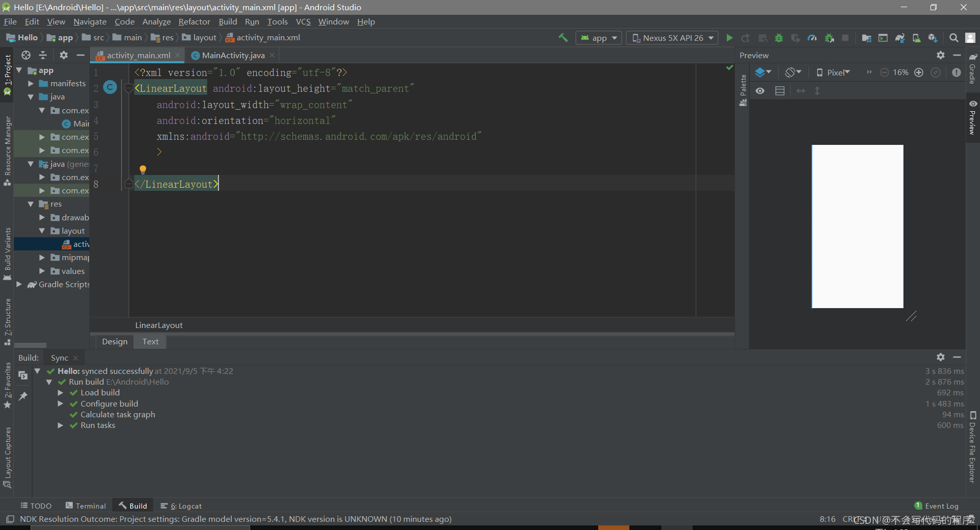Toggle the Palette side tab
The image size is (980, 530).
(743, 90)
